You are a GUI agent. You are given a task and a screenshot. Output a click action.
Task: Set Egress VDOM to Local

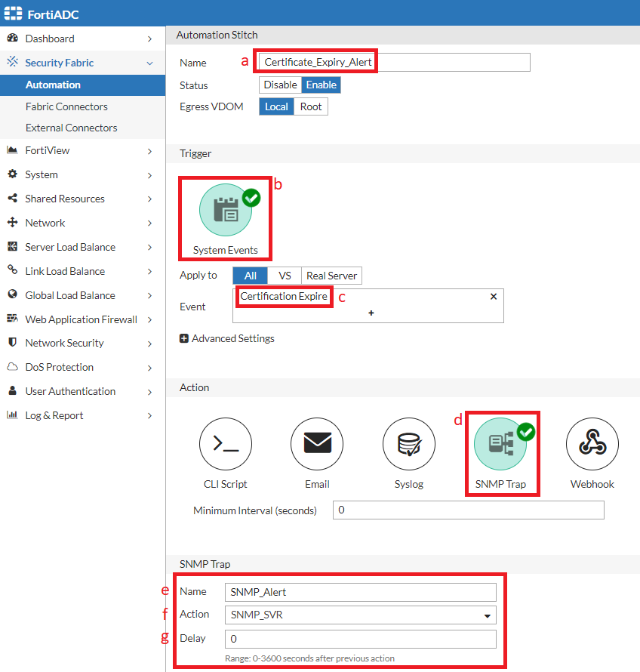coord(276,106)
